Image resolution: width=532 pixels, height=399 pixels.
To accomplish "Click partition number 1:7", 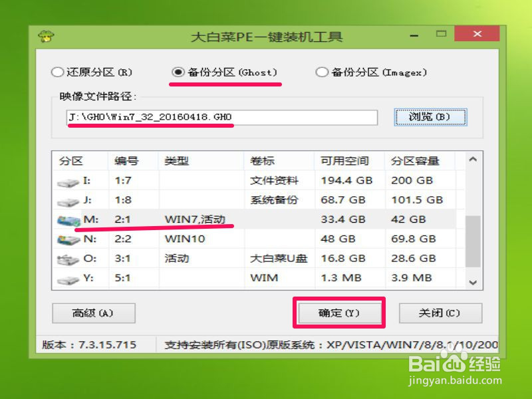I will click(x=123, y=180).
